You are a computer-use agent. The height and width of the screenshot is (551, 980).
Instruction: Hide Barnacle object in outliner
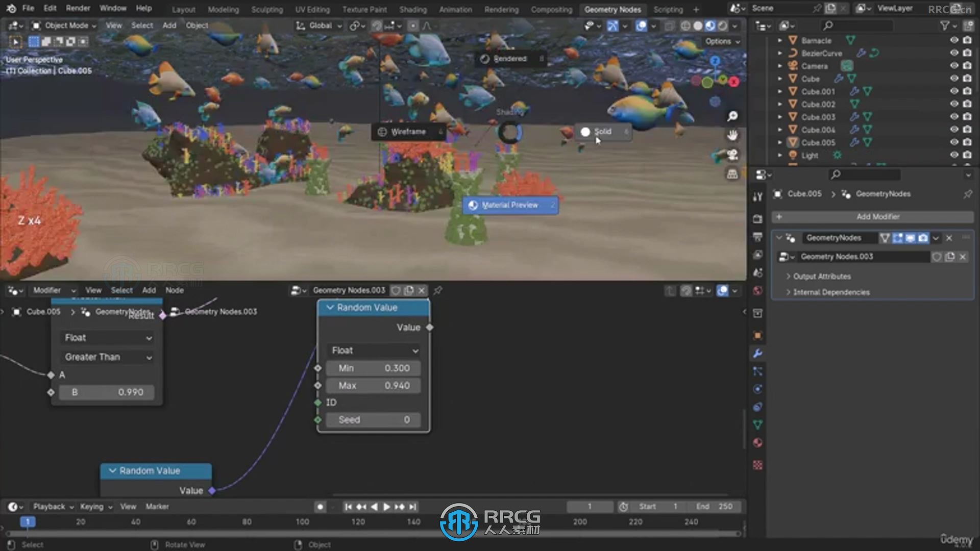(x=954, y=40)
